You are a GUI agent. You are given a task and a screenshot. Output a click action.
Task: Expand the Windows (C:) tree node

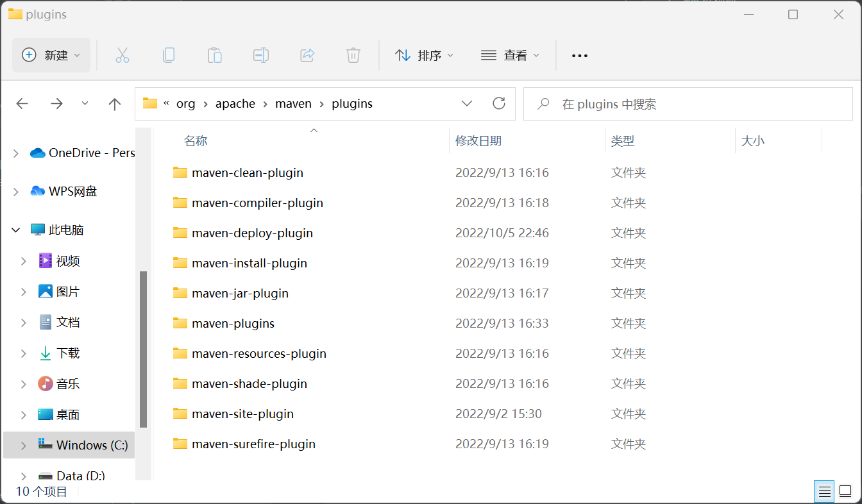pos(24,445)
